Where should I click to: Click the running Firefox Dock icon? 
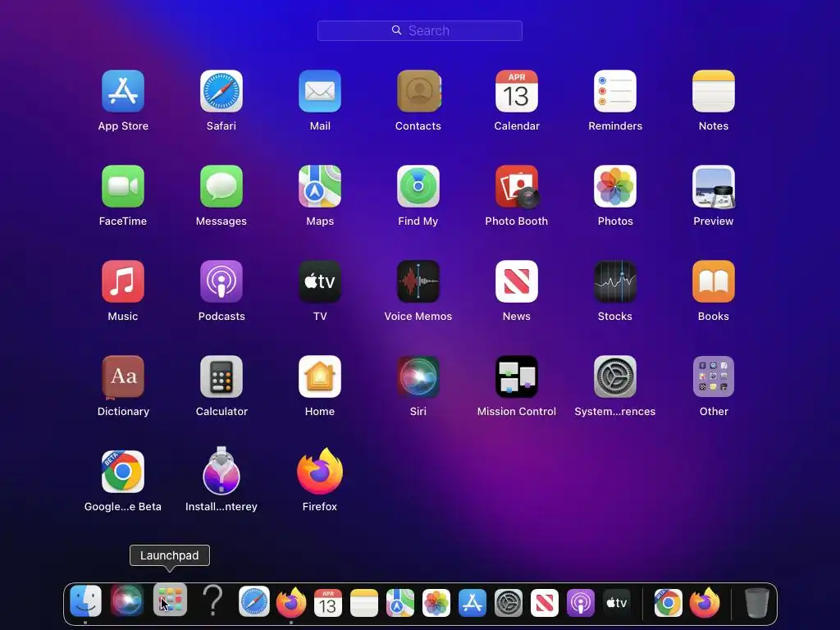pos(291,601)
